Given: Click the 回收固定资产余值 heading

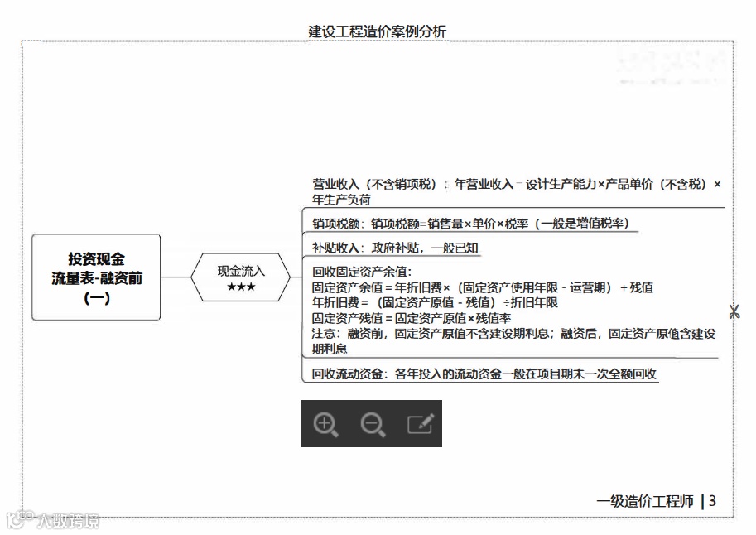Looking at the screenshot, I should point(362,272).
